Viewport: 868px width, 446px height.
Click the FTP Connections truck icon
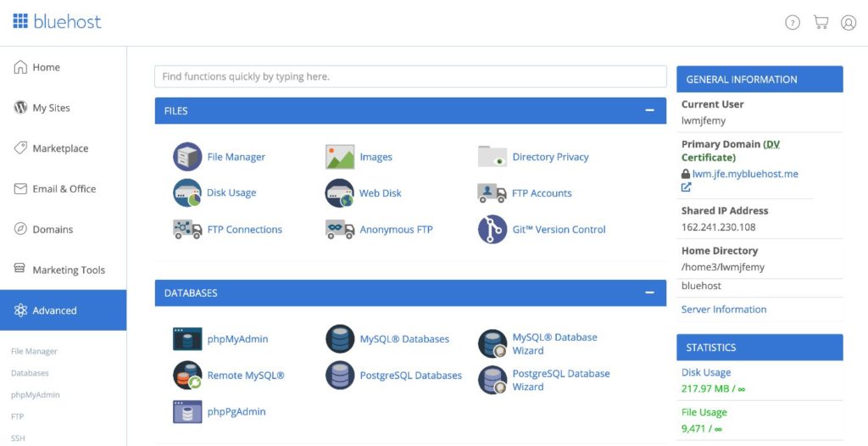coord(187,230)
